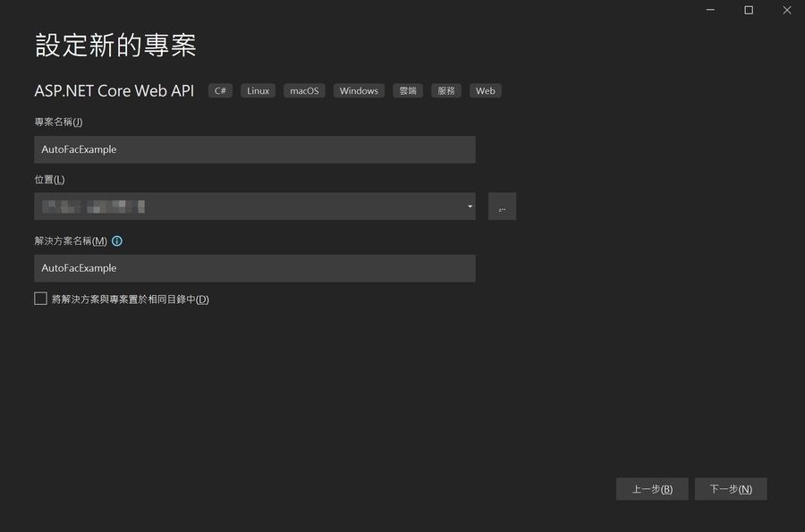Screen dimensions: 805x532
Task: Click the Linux platform tag
Action: pyautogui.click(x=258, y=90)
